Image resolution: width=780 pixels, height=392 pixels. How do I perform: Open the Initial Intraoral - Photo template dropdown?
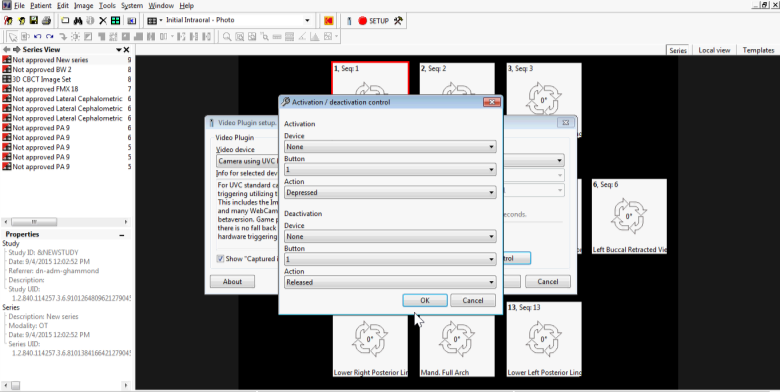pyautogui.click(x=307, y=20)
